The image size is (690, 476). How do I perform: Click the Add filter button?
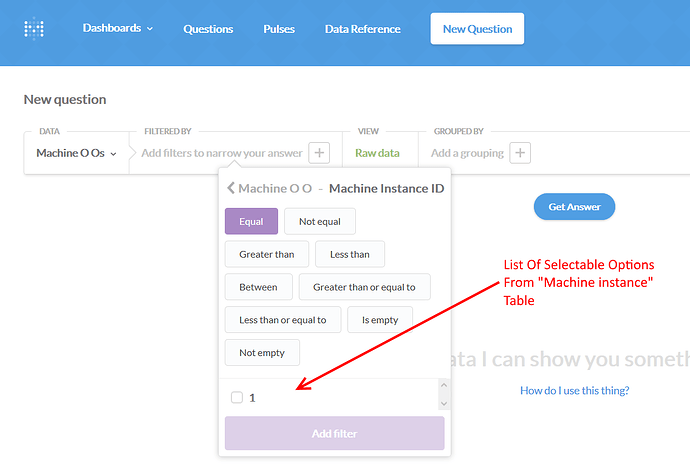coord(334,433)
